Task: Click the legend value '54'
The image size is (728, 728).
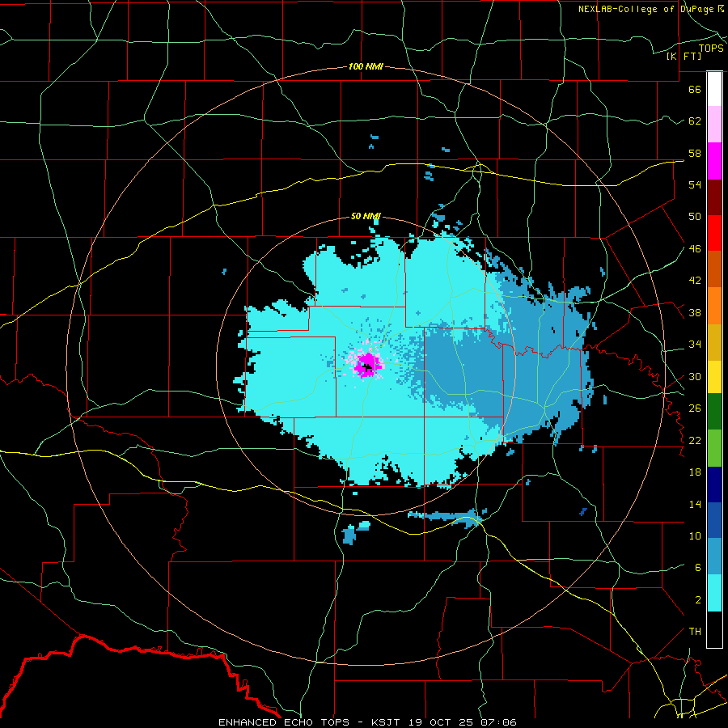Action: pyautogui.click(x=695, y=184)
